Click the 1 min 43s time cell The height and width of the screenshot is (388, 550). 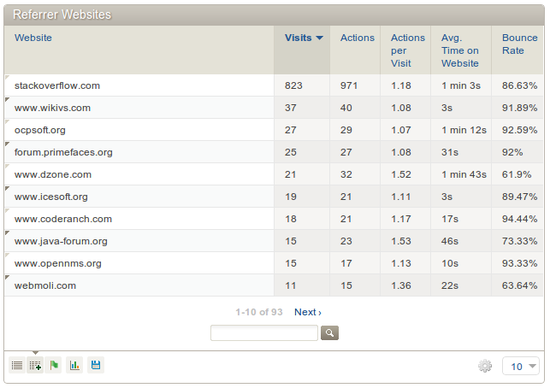pos(464,174)
